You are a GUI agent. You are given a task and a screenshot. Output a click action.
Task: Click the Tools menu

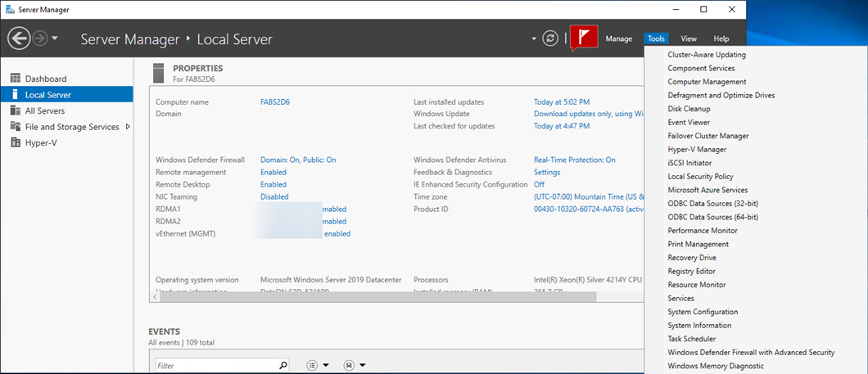coord(656,38)
